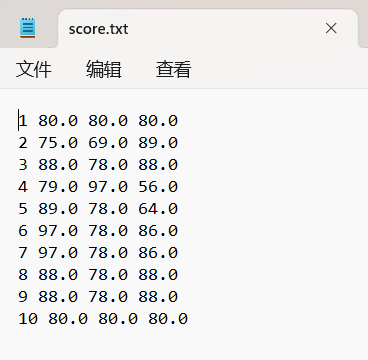Click the line '9 88.0 78.0 88.0'

point(98,297)
